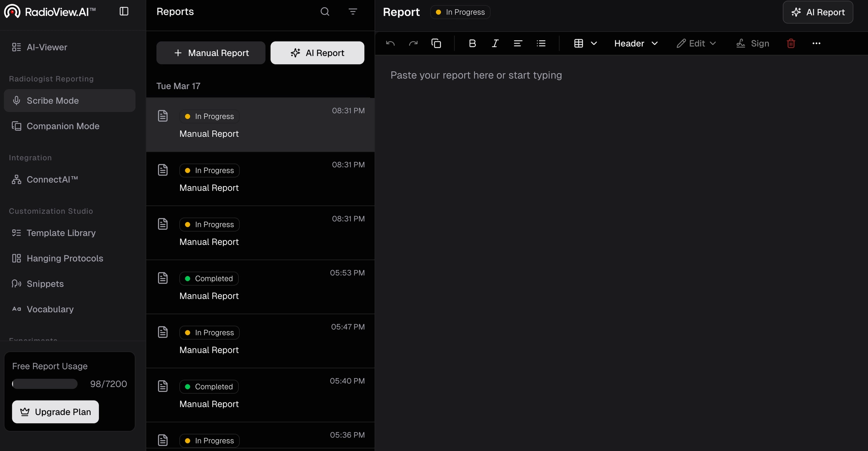Open more options ellipsis menu
Screen dimensions: 868x451
[x=816, y=43]
